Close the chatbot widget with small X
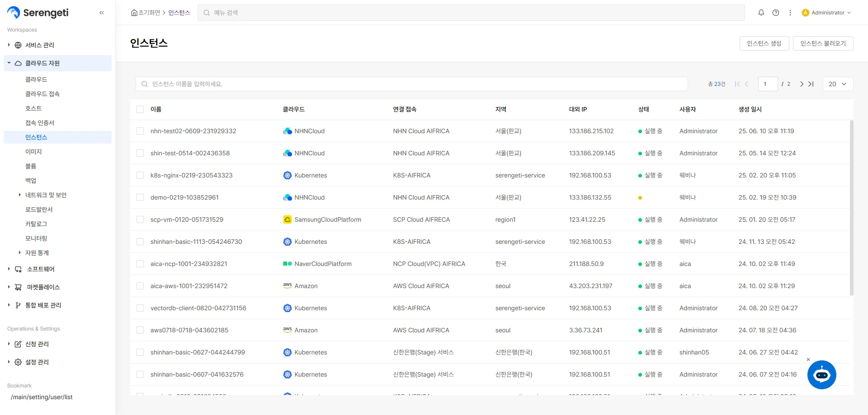Image resolution: width=868 pixels, height=415 pixels. (x=808, y=359)
